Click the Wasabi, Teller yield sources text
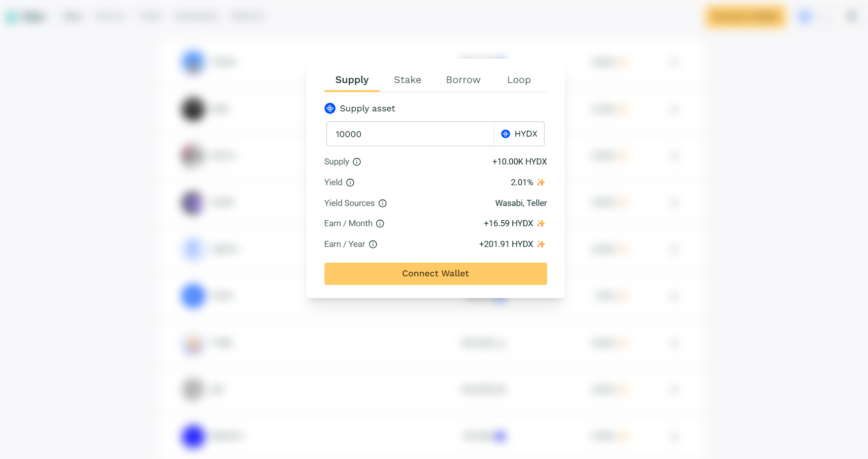The image size is (868, 459). 521,203
